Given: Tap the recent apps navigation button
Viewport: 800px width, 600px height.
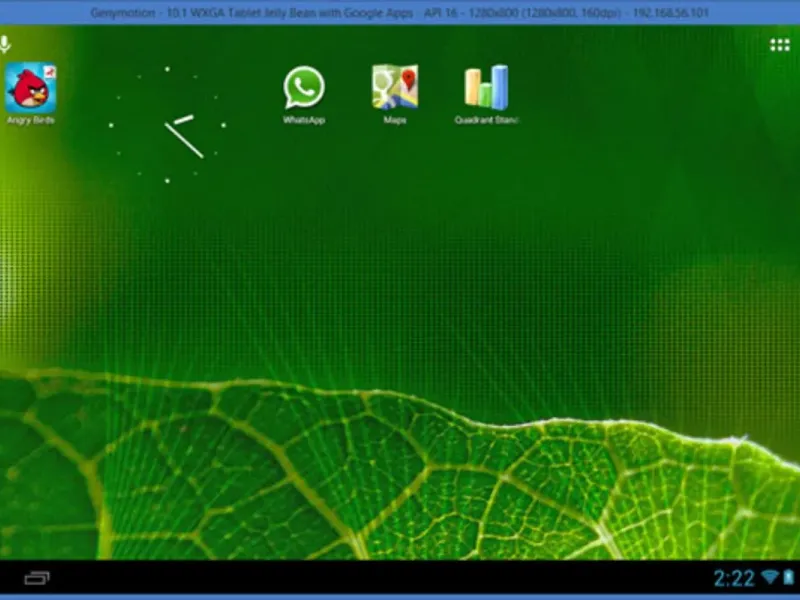Looking at the screenshot, I should tap(37, 578).
